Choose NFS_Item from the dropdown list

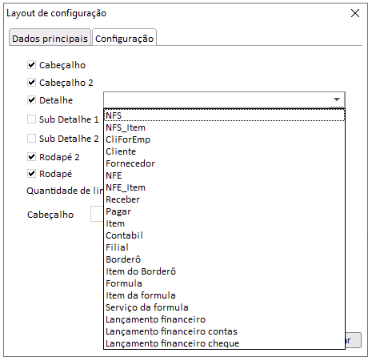(224, 128)
